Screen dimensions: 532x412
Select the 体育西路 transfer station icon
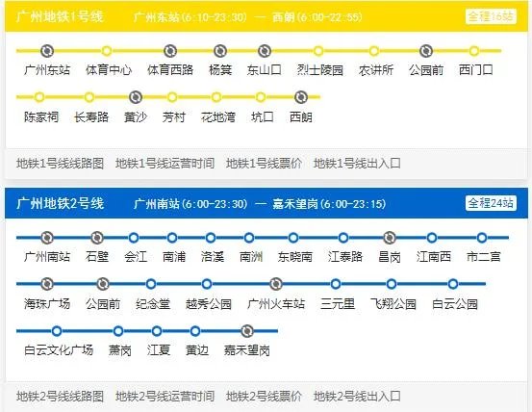[170, 51]
